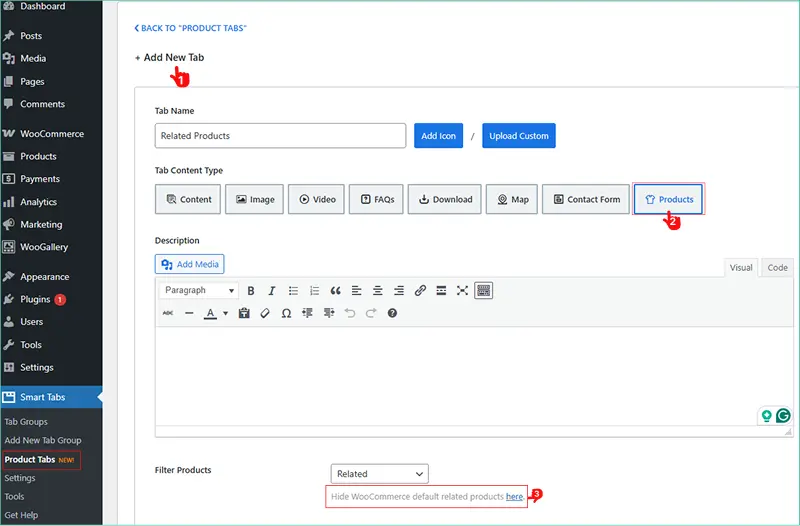Toggle italic formatting in editor toolbar

[x=271, y=290]
